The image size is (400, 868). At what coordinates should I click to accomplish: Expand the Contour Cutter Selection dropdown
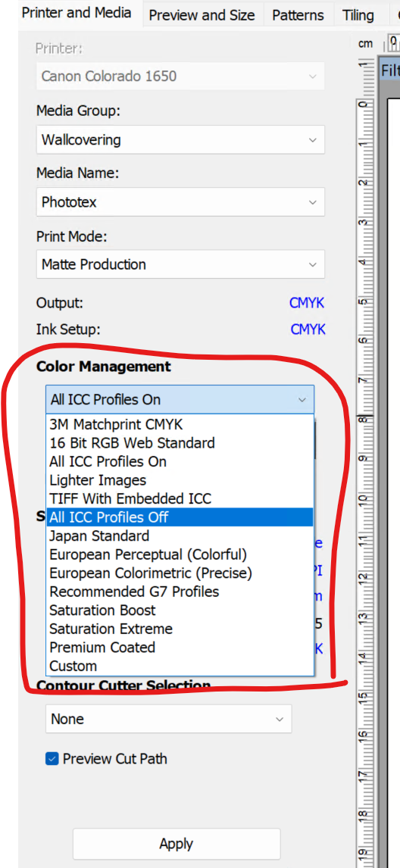pyautogui.click(x=168, y=719)
